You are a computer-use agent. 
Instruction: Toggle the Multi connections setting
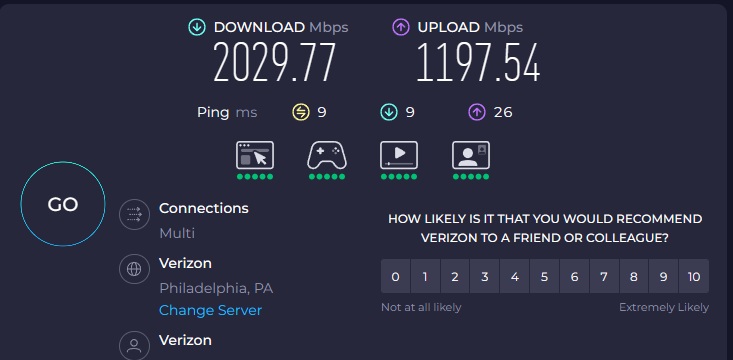177,233
